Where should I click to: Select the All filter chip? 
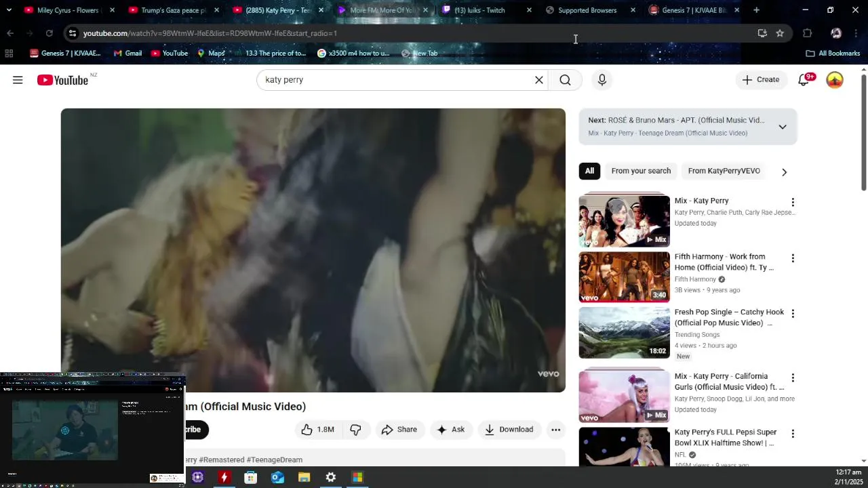coord(589,171)
